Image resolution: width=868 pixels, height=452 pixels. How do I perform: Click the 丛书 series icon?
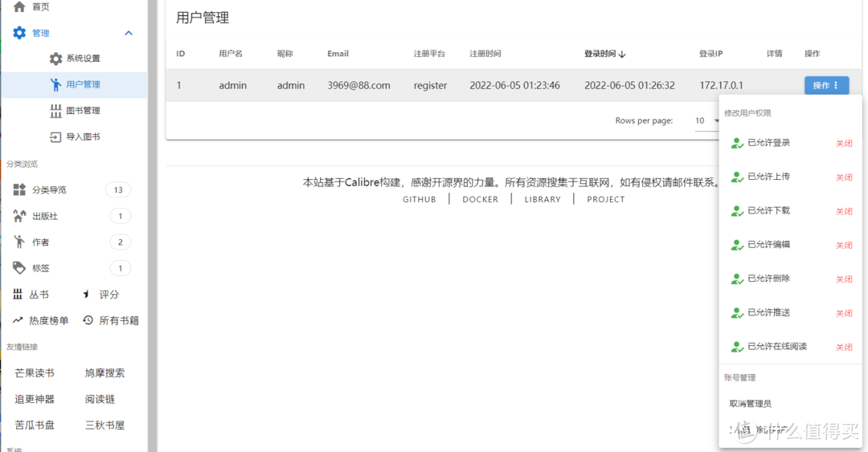point(18,295)
